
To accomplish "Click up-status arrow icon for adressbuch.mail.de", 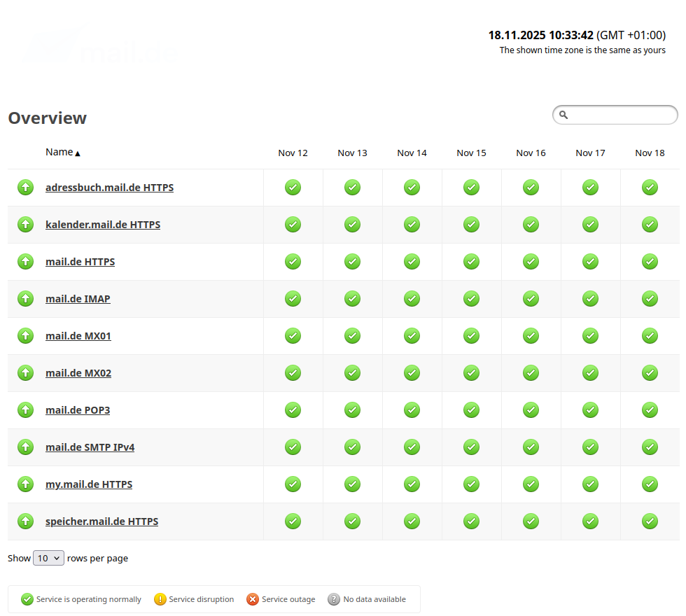I will click(x=25, y=188).
